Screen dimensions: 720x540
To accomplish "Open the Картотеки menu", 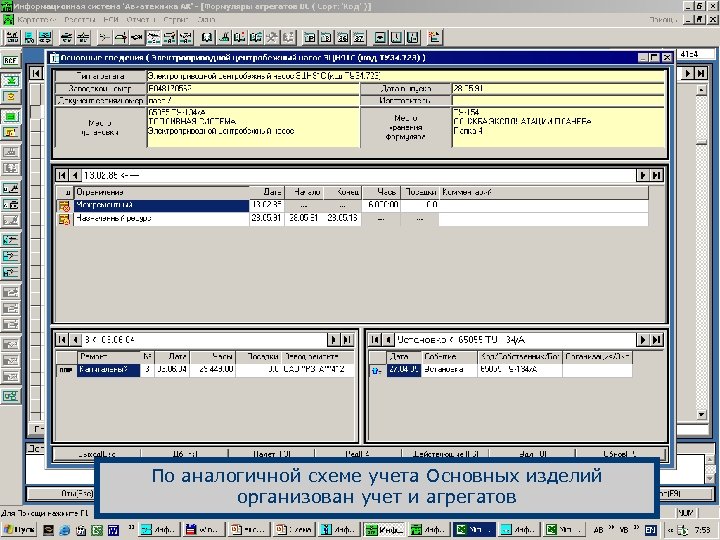I will 36,20.
